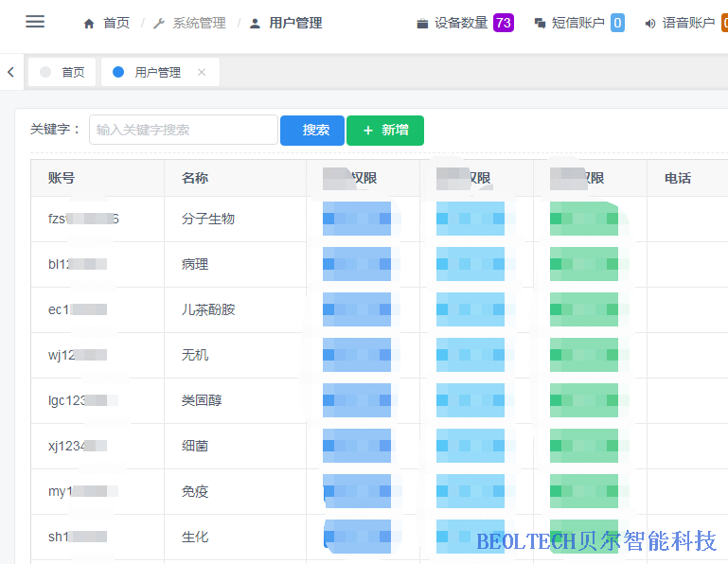Viewport: 728px width, 564px height.
Task: Click the SMS account chat icon
Action: tap(540, 23)
